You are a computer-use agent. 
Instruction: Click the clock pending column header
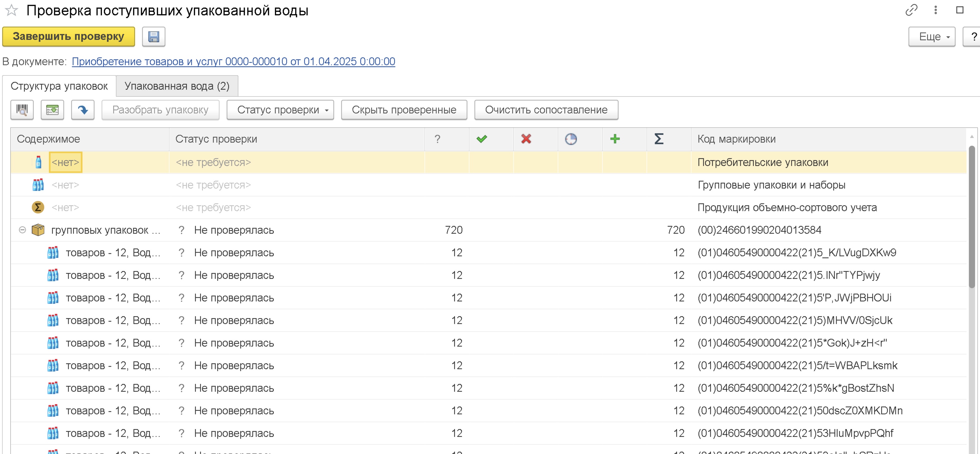coord(571,139)
